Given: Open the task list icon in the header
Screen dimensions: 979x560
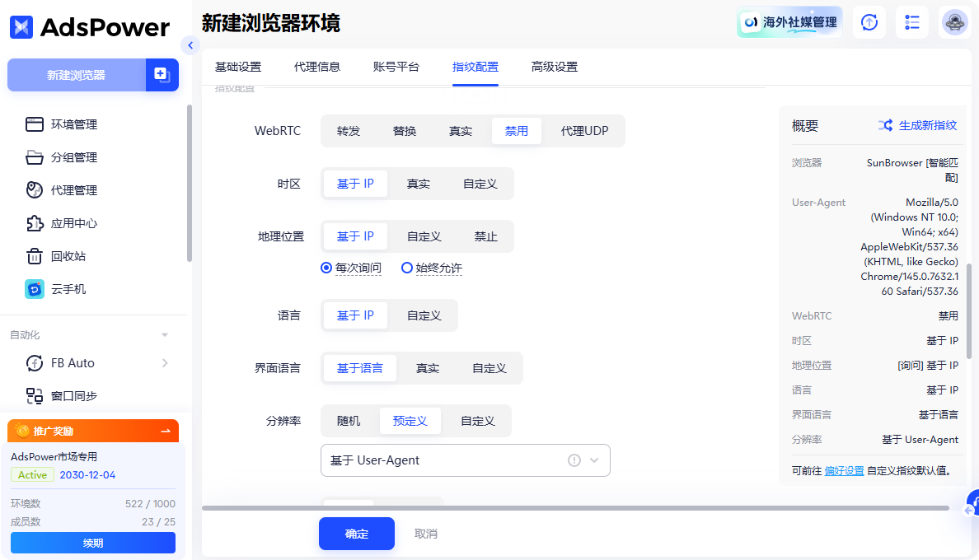Looking at the screenshot, I should pyautogui.click(x=912, y=22).
